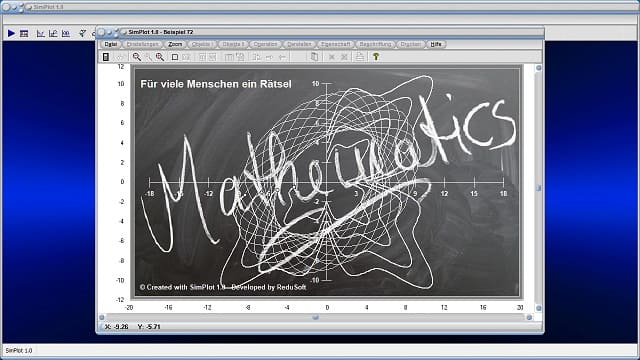Screen dimensions: 640x360
Task: Click the 'SimPlot 1.0 - Beispiel T2' title bar
Action: pyautogui.click(x=161, y=32)
